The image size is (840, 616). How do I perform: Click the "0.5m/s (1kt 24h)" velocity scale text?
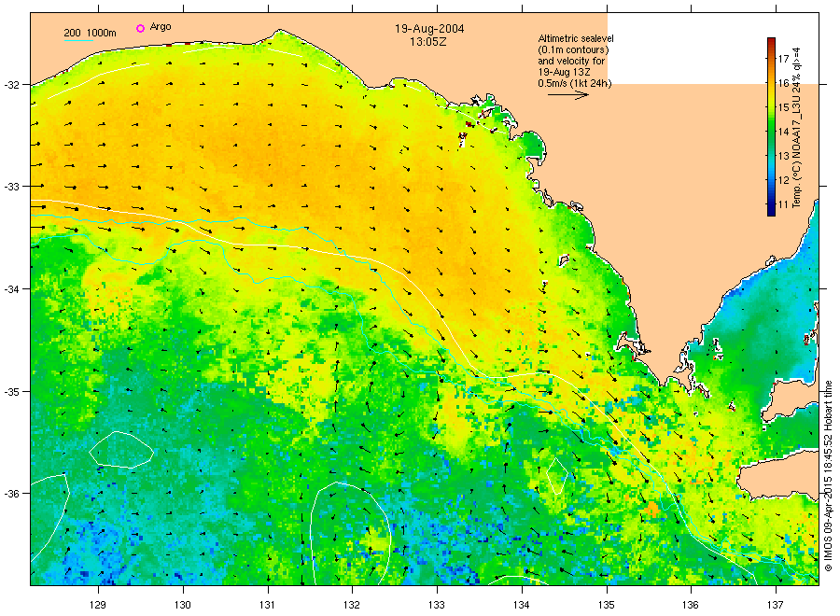[x=575, y=83]
